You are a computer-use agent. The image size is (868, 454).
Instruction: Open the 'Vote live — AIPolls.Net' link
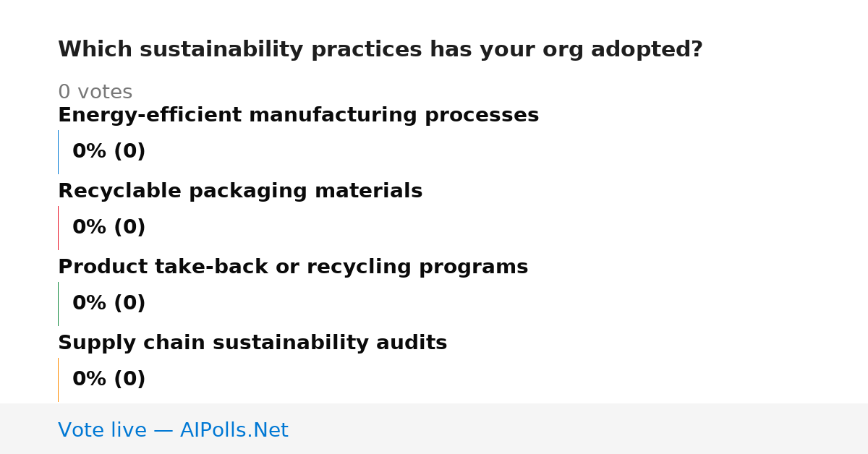pyautogui.click(x=173, y=431)
